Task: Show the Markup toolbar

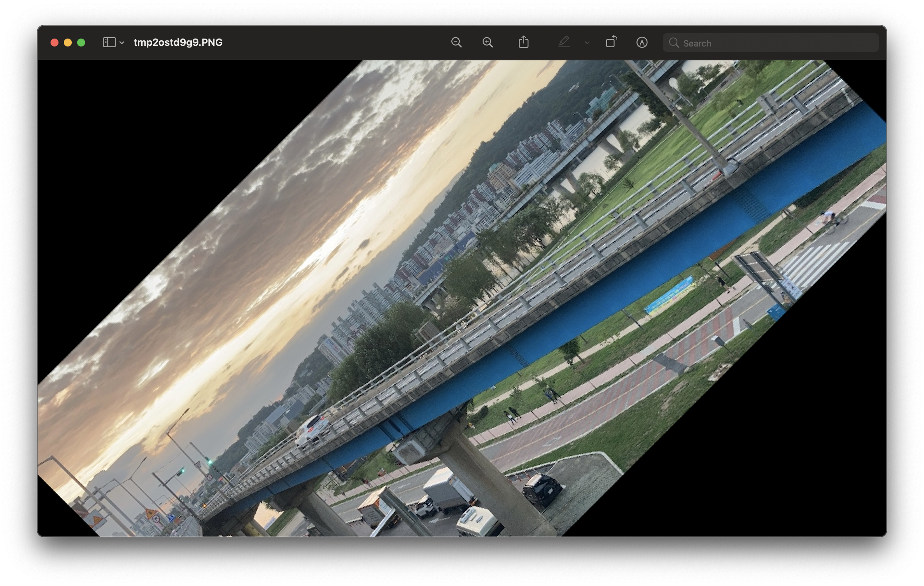Action: pyautogui.click(x=642, y=43)
